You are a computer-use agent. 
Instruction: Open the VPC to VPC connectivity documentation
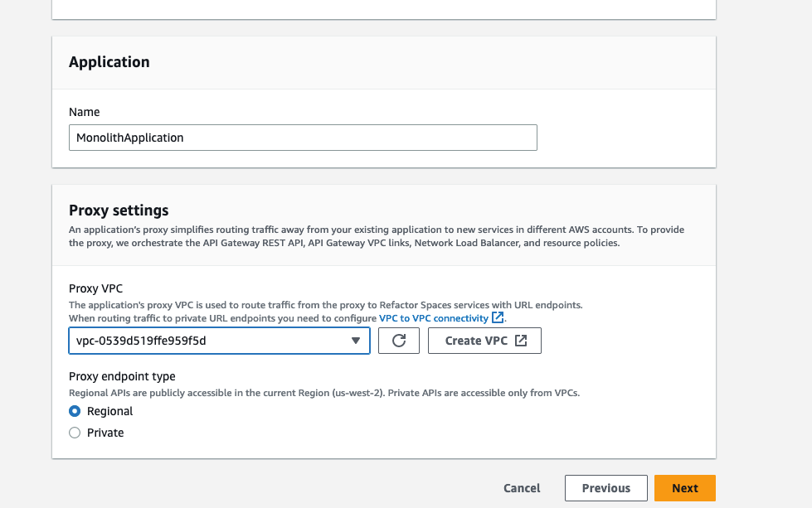click(x=434, y=317)
